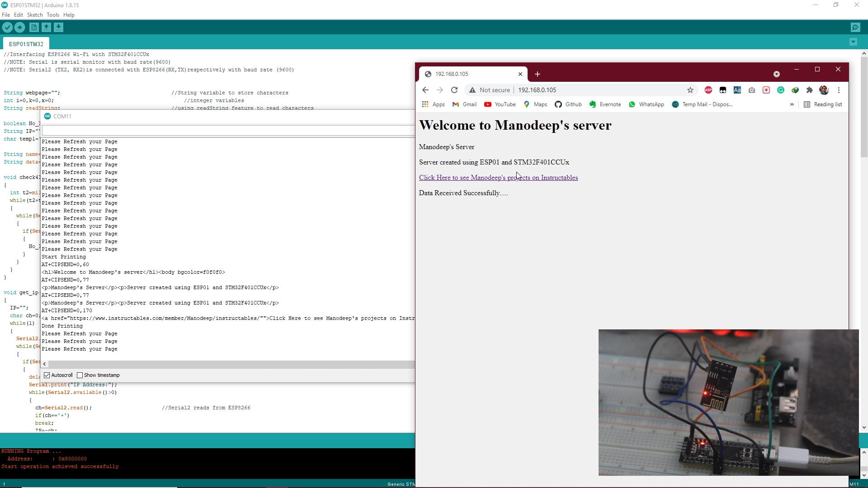
Task: Click the 'Start Printing' line in serial monitor
Action: pos(63,257)
